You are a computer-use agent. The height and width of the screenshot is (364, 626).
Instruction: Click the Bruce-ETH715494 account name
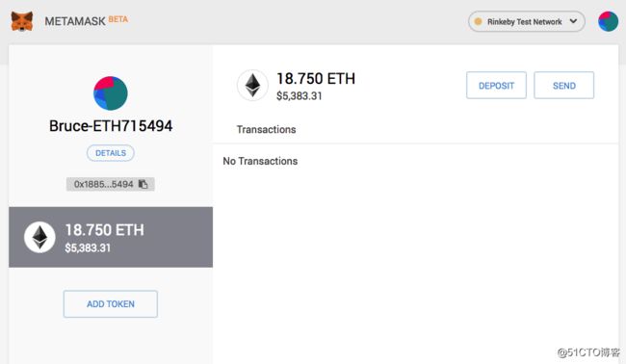pyautogui.click(x=111, y=126)
